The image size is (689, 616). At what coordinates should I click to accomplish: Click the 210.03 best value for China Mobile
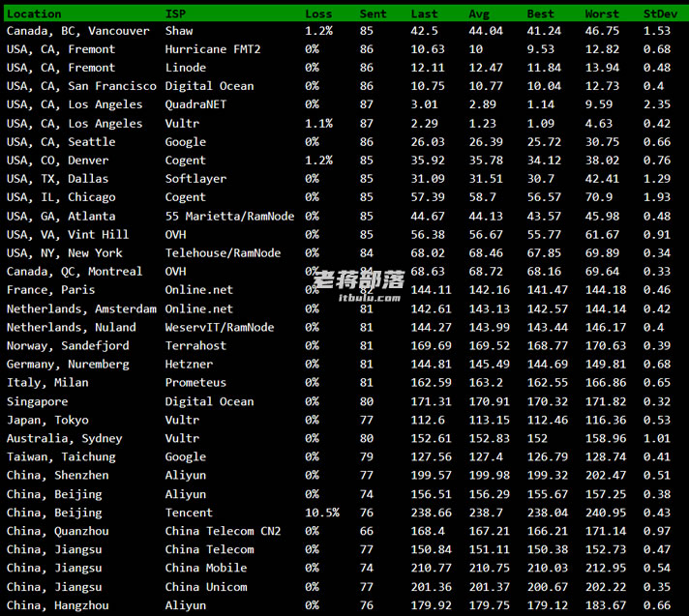click(548, 569)
